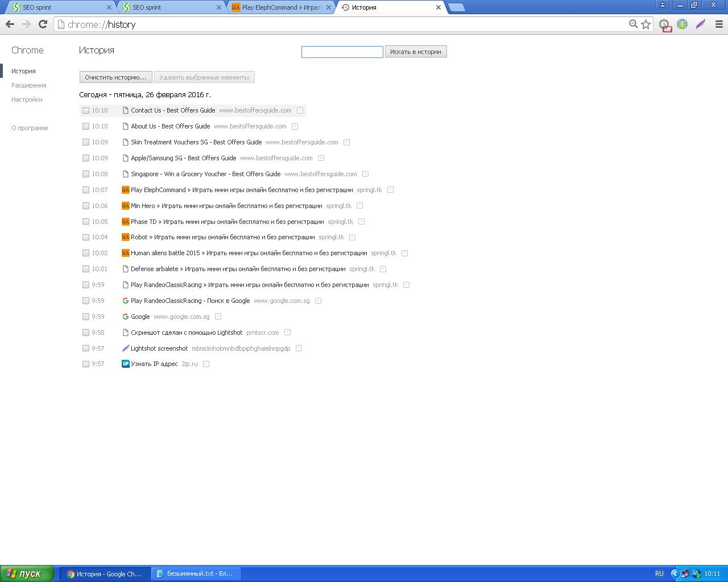Check the box of the Play ElephCommand entry

pos(86,190)
